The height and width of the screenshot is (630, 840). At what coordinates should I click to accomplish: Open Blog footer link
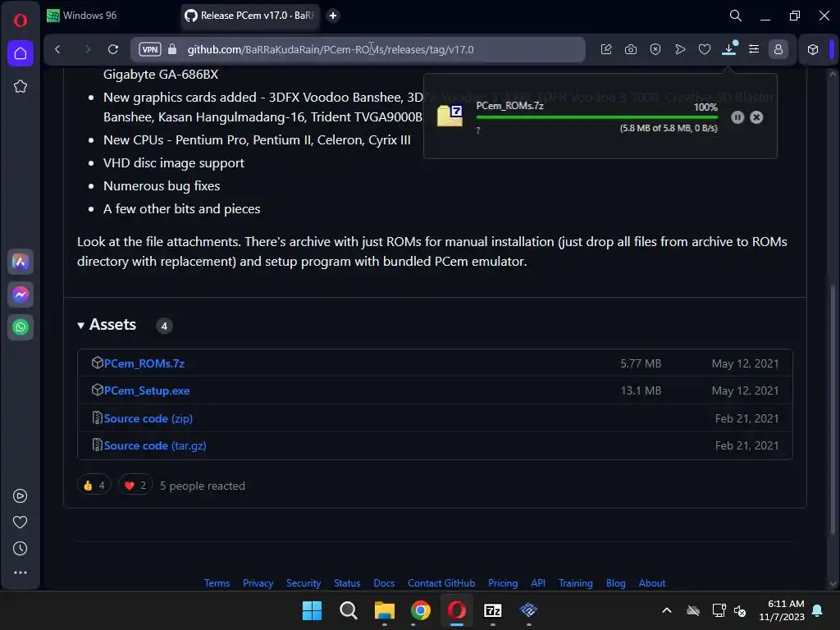tap(615, 583)
